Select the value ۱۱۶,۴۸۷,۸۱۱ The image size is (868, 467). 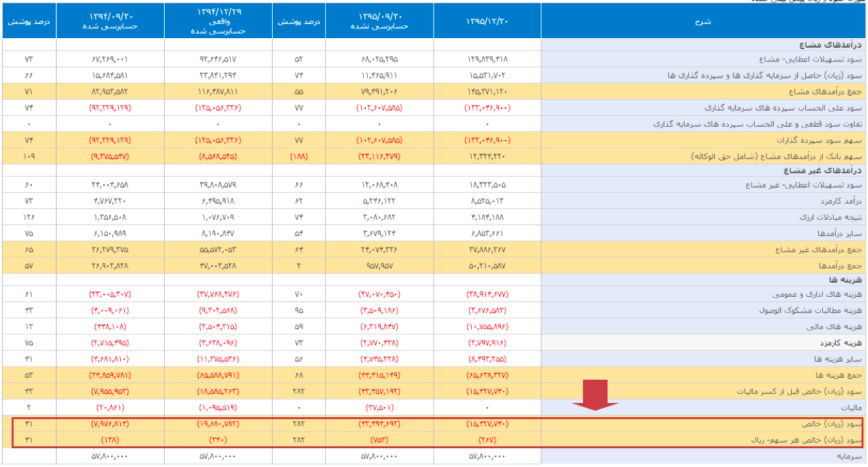pos(218,92)
